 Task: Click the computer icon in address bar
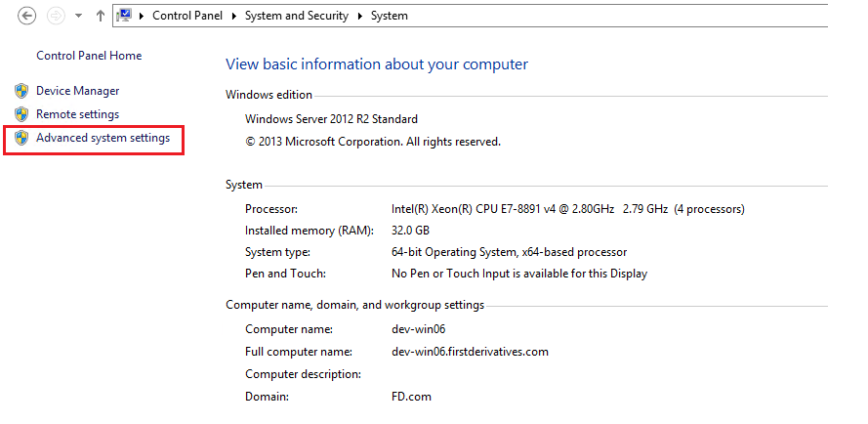[125, 16]
